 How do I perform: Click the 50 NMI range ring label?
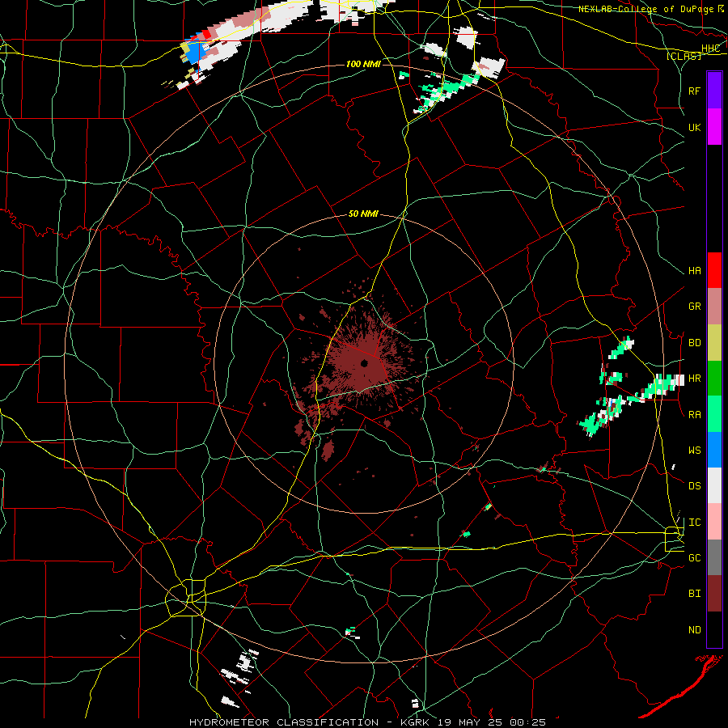click(363, 214)
